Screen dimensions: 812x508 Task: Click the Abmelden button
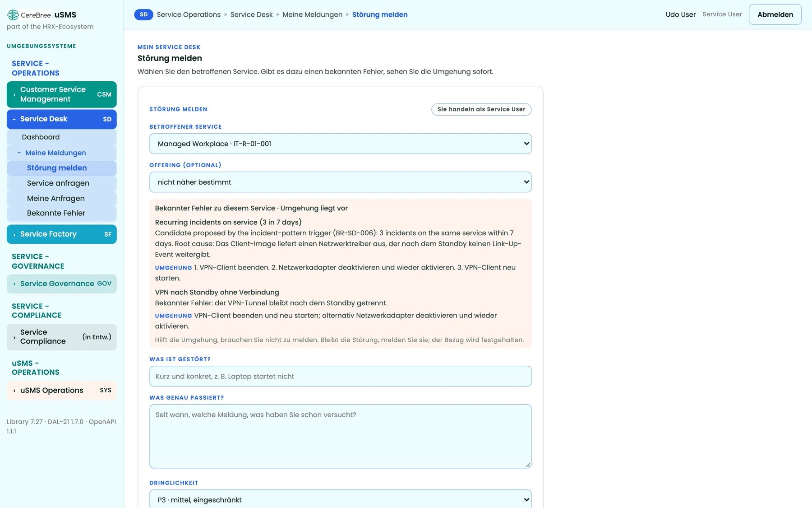click(775, 14)
